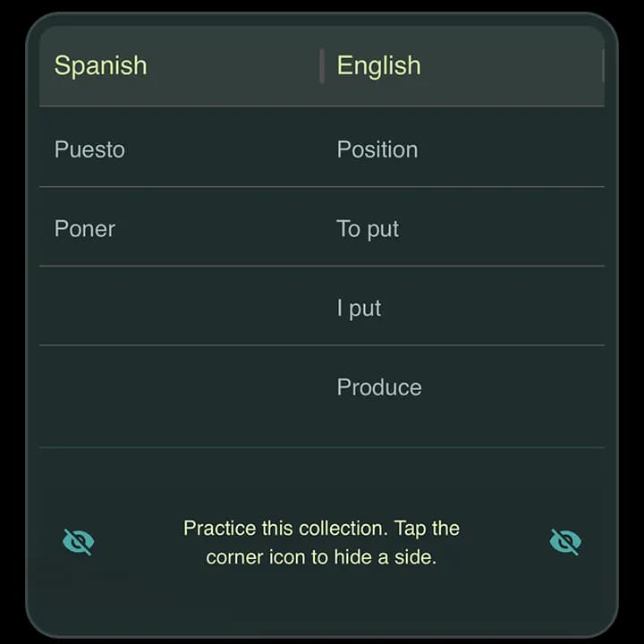Select the Spanish column header

pos(100,65)
